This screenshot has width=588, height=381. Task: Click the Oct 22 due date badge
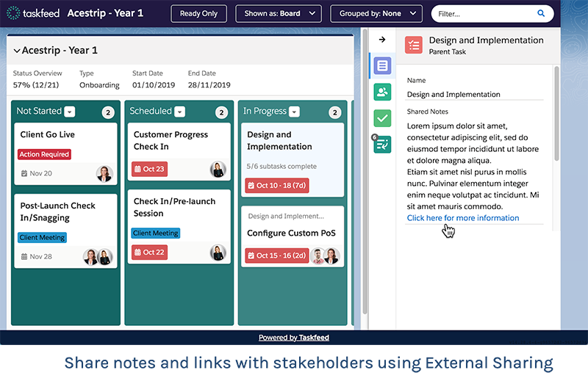[x=150, y=252]
